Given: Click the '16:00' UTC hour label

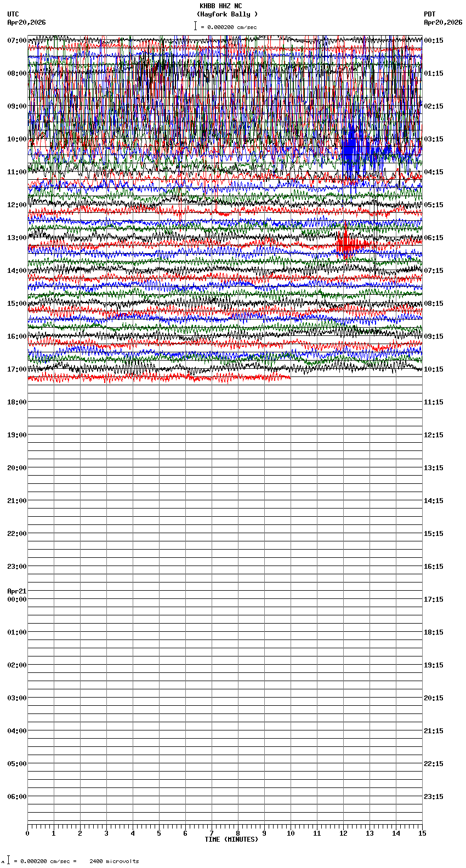Looking at the screenshot, I should [17, 336].
